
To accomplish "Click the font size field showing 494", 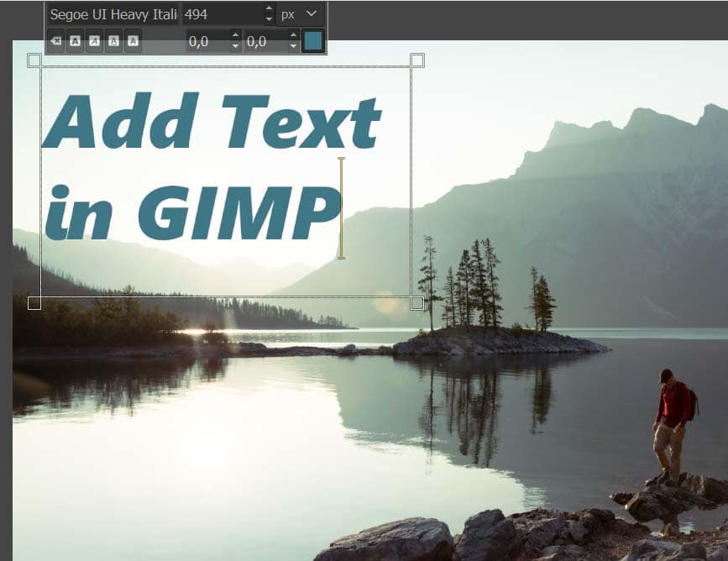I will [x=223, y=14].
